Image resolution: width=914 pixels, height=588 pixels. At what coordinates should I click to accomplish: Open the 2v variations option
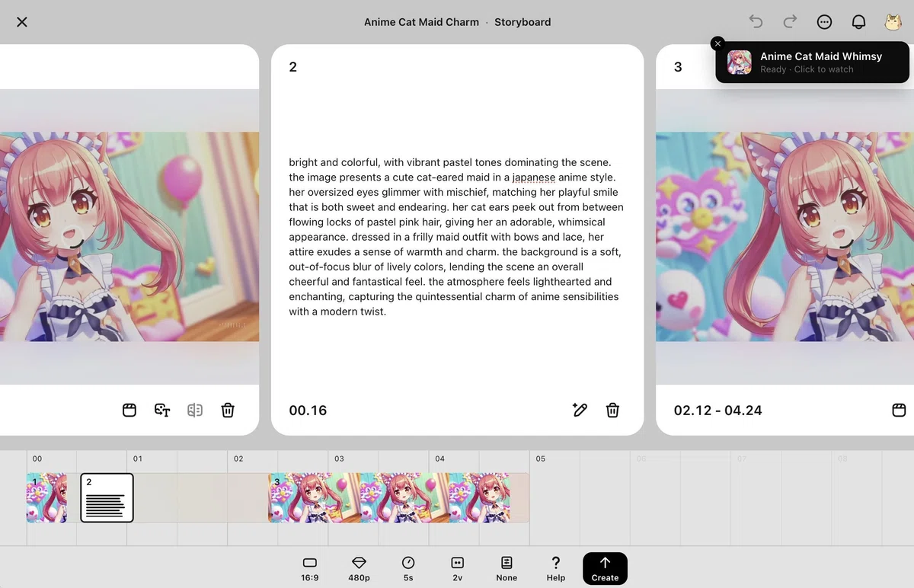tap(457, 569)
